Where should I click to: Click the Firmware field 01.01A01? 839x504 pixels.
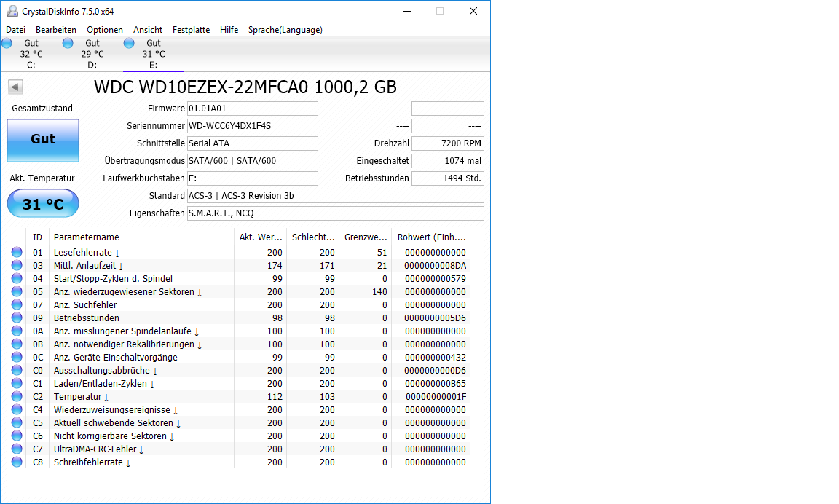pos(253,108)
